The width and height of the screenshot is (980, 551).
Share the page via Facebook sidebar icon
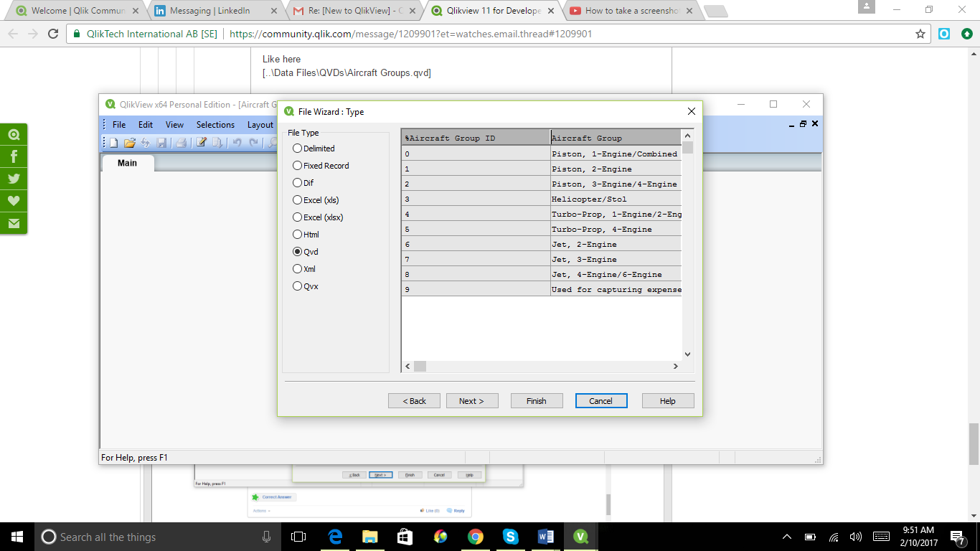coord(14,156)
